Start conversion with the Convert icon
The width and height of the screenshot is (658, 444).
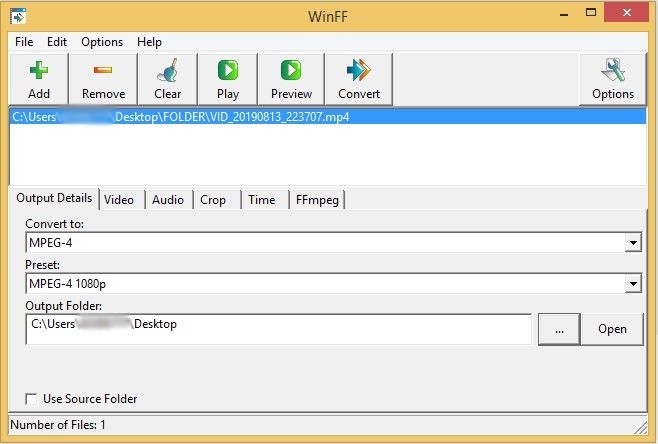coord(359,70)
